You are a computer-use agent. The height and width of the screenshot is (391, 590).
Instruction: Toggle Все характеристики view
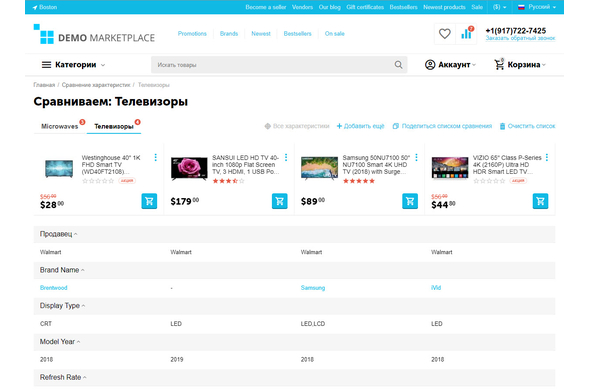coord(297,126)
